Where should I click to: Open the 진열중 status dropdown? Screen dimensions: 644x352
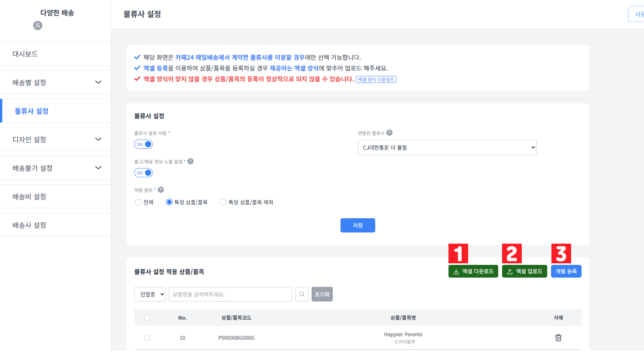coord(150,294)
